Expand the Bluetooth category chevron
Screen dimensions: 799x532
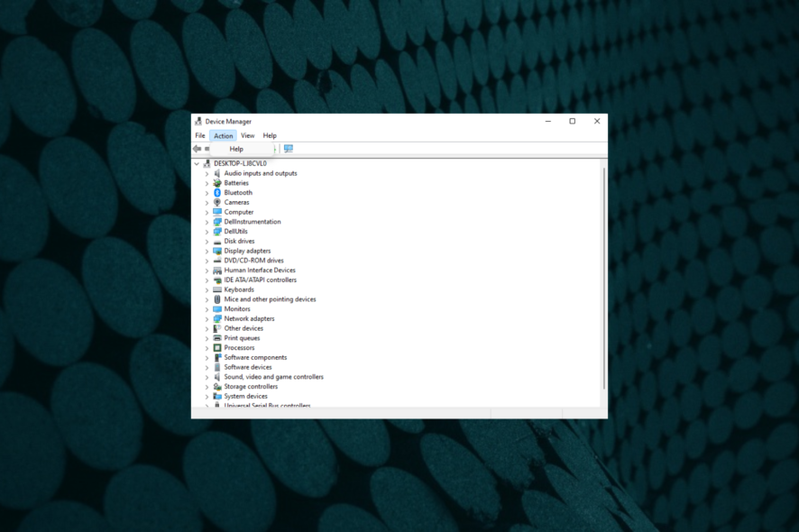(x=207, y=193)
